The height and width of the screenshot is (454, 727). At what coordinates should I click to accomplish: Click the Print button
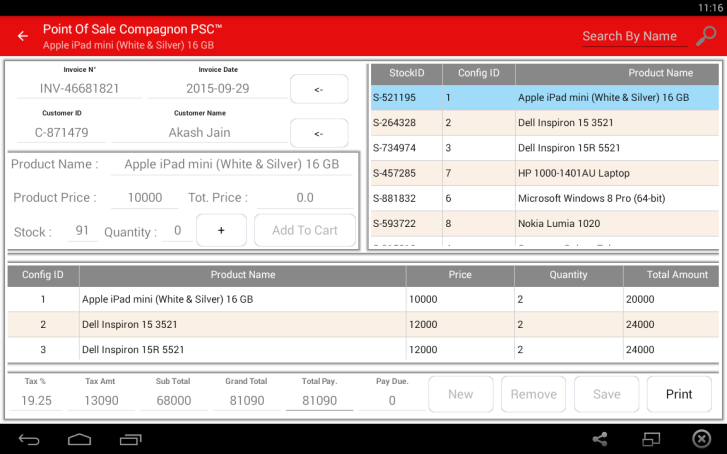(679, 394)
